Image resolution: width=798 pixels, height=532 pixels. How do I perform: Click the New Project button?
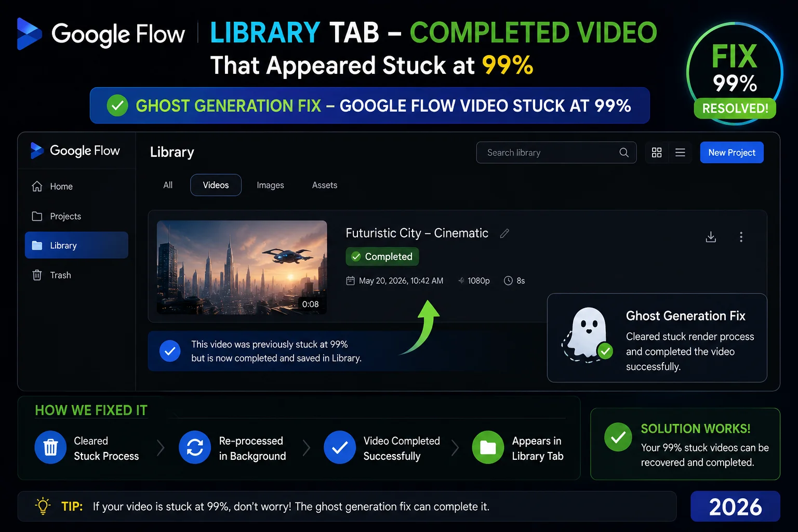(731, 152)
